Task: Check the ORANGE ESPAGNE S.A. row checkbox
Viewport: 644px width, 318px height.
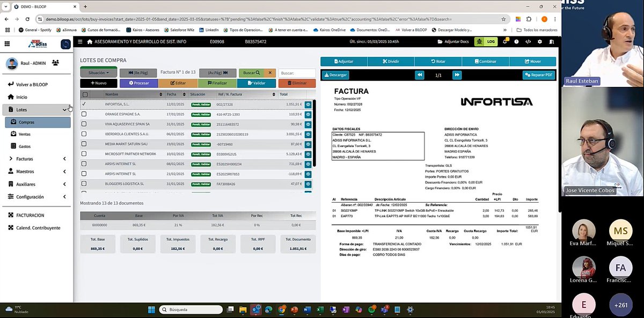Action: coord(84,114)
